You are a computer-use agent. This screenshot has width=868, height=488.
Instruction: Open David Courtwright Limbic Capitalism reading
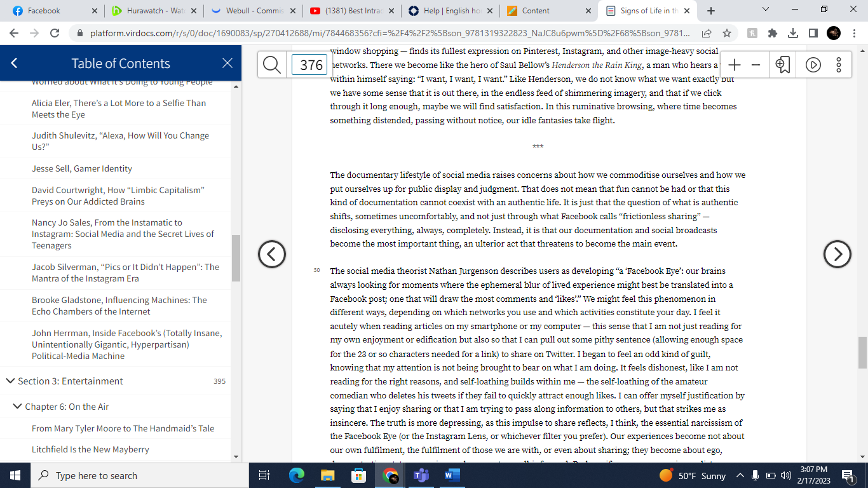[118, 196]
